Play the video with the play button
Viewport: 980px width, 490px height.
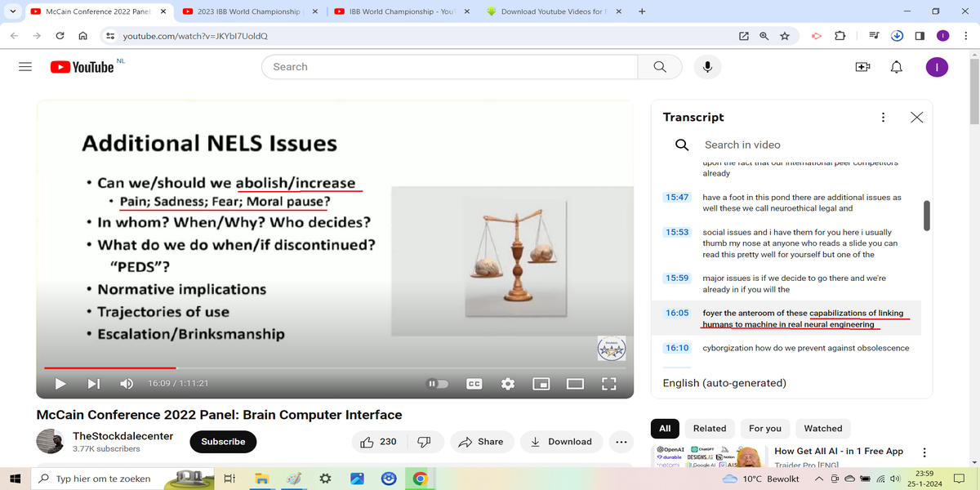[60, 384]
